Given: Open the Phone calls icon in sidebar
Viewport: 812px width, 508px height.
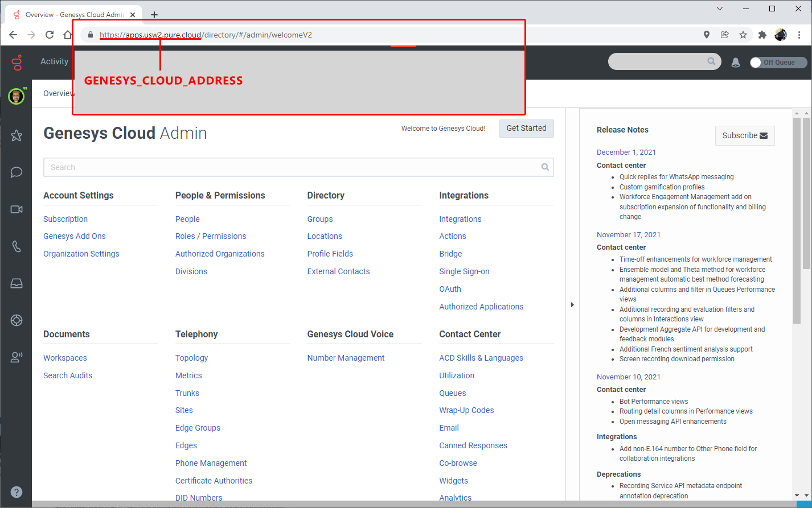Looking at the screenshot, I should coord(17,246).
